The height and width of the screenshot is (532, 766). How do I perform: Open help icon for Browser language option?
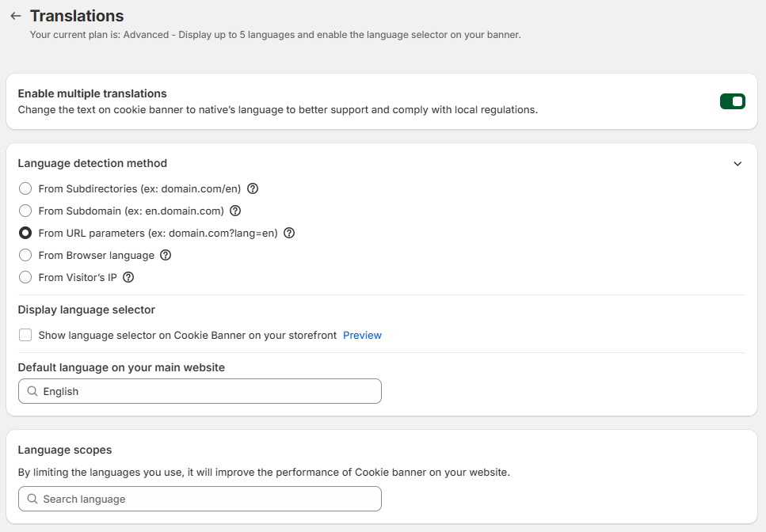tap(166, 255)
